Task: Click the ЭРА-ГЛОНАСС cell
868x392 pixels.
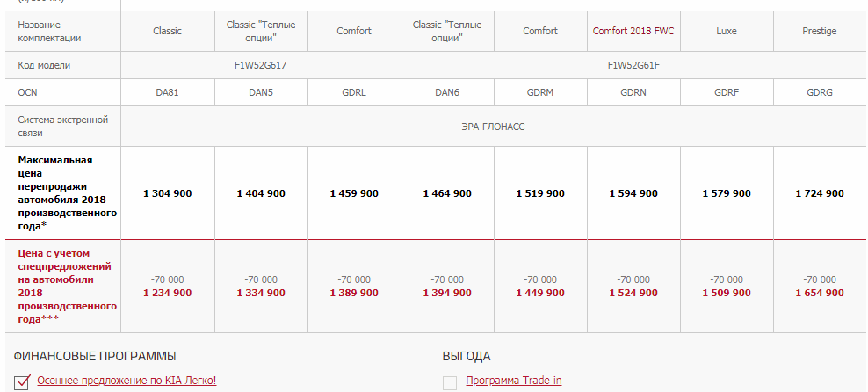Action: pyautogui.click(x=493, y=126)
